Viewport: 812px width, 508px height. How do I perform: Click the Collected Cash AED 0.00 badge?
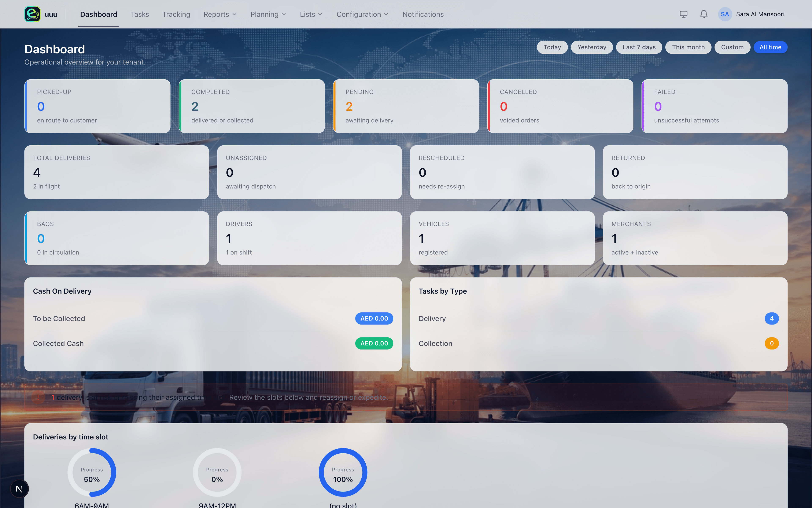pyautogui.click(x=374, y=343)
